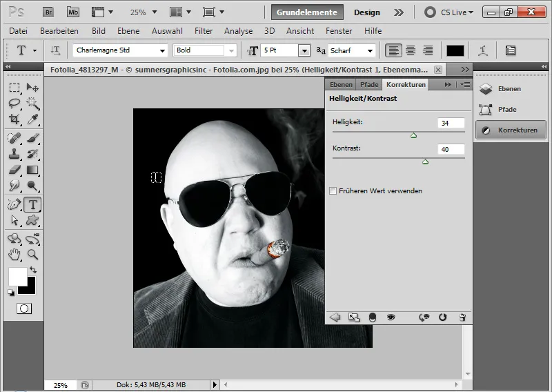This screenshot has height=392, width=552.
Task: Select the 3D Camera Rotate tool
Action: click(32, 239)
